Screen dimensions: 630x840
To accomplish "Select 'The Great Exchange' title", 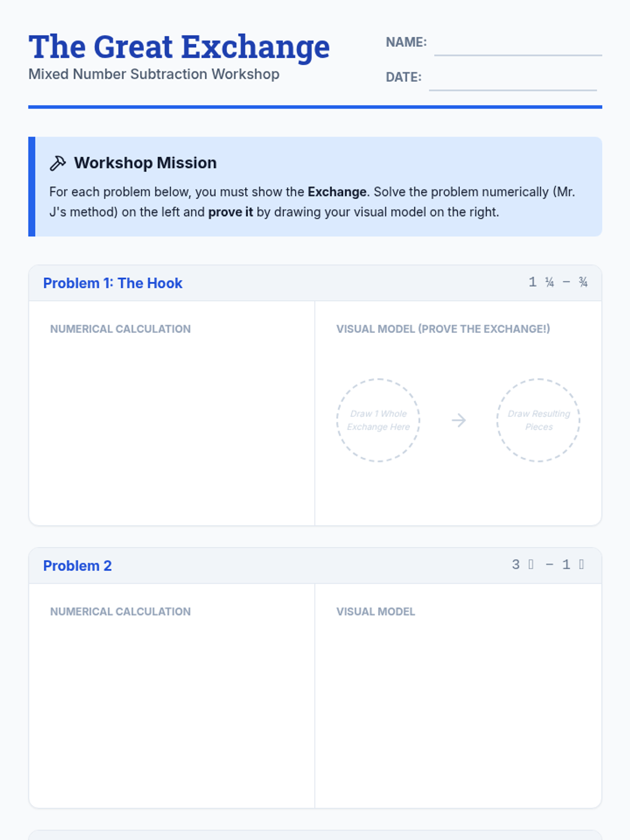I will (x=179, y=47).
